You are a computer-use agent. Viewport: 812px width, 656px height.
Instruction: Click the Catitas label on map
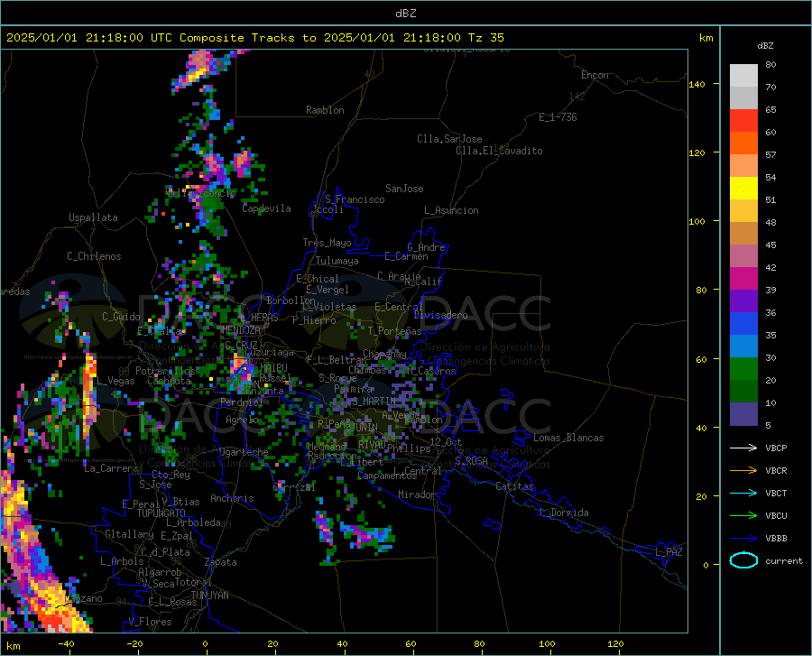(514, 486)
